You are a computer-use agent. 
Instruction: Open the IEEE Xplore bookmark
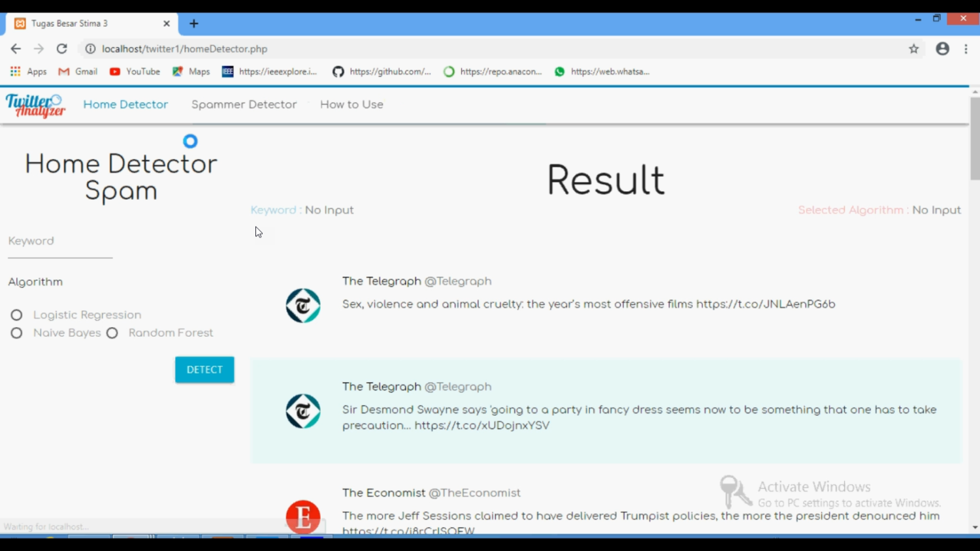[x=269, y=72]
